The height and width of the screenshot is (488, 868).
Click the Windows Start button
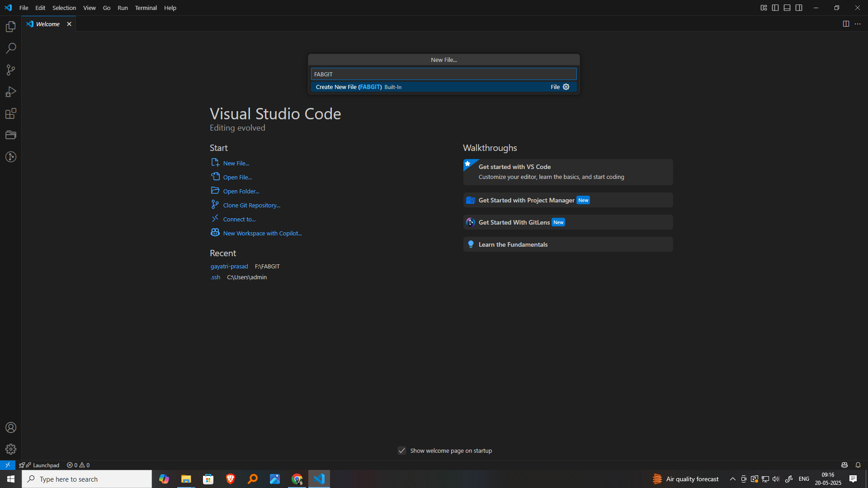point(11,479)
